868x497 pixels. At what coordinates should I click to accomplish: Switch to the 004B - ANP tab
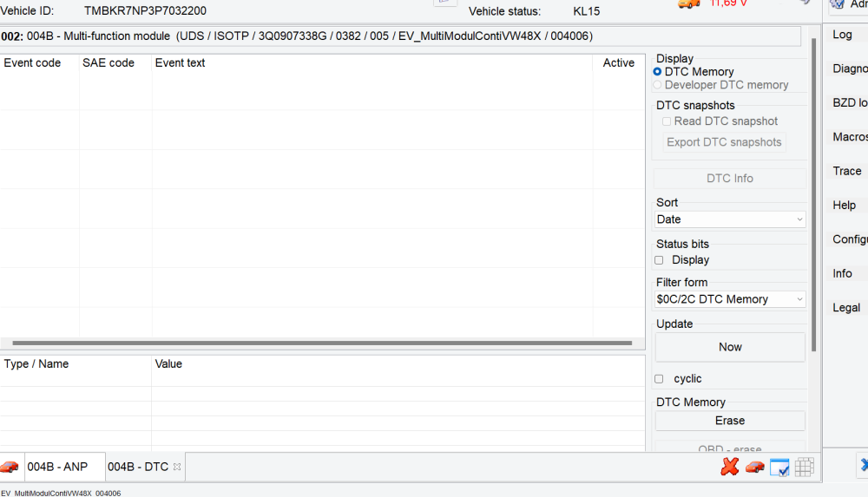click(x=57, y=467)
